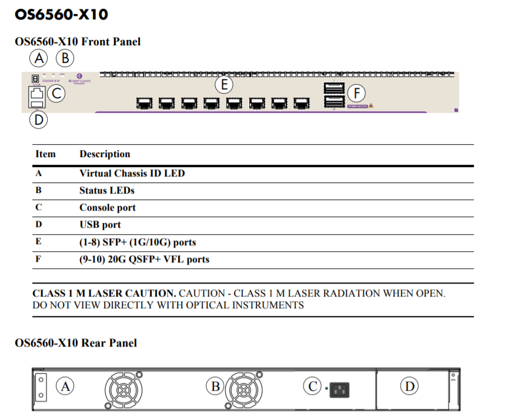
Task: Click item letter 'B' in the table
Action: click(x=38, y=190)
